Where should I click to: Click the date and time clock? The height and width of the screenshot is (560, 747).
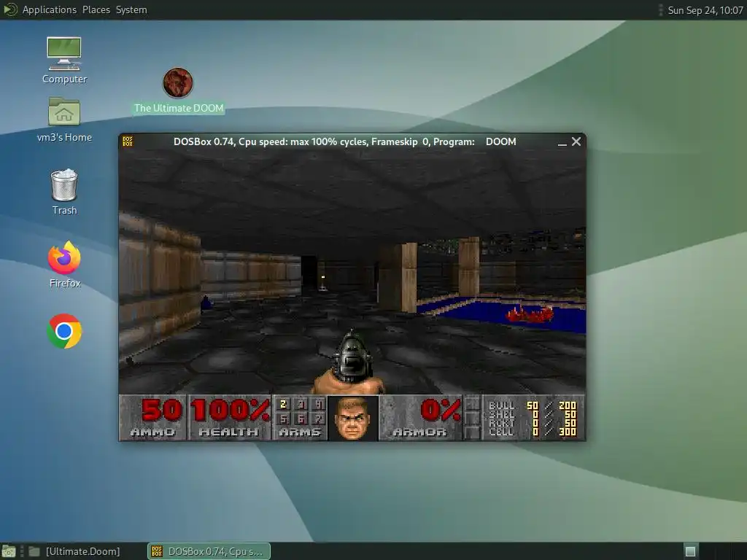705,10
